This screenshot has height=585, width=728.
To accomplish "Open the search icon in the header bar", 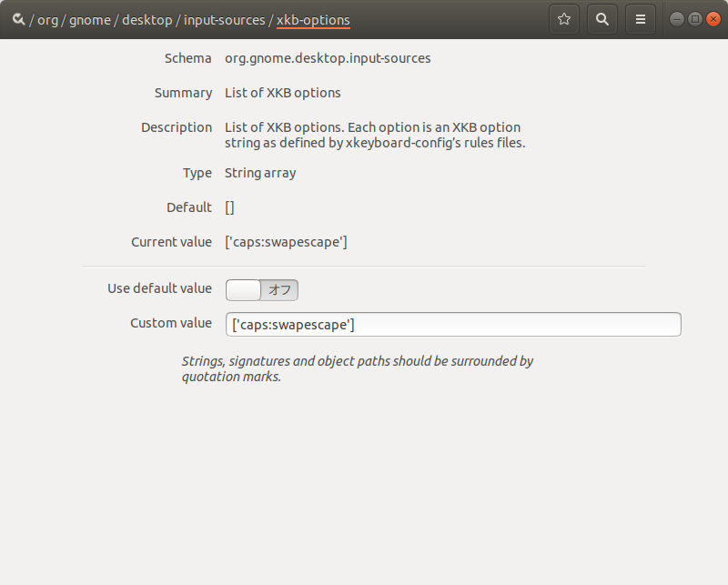I will point(602,18).
